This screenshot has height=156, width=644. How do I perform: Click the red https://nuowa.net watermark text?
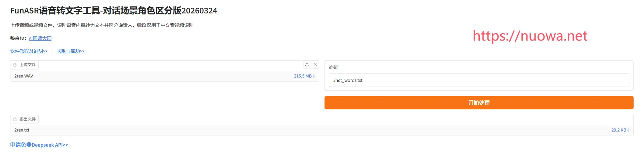coord(530,36)
